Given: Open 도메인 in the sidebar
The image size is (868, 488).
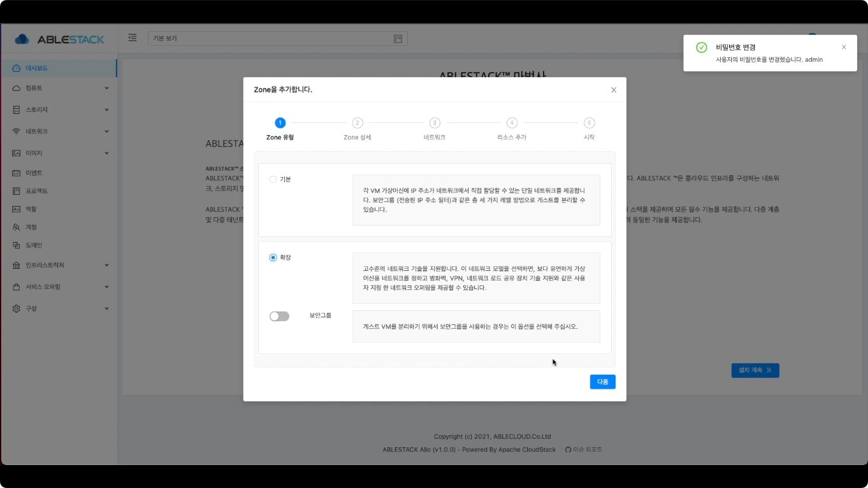Looking at the screenshot, I should (x=59, y=245).
